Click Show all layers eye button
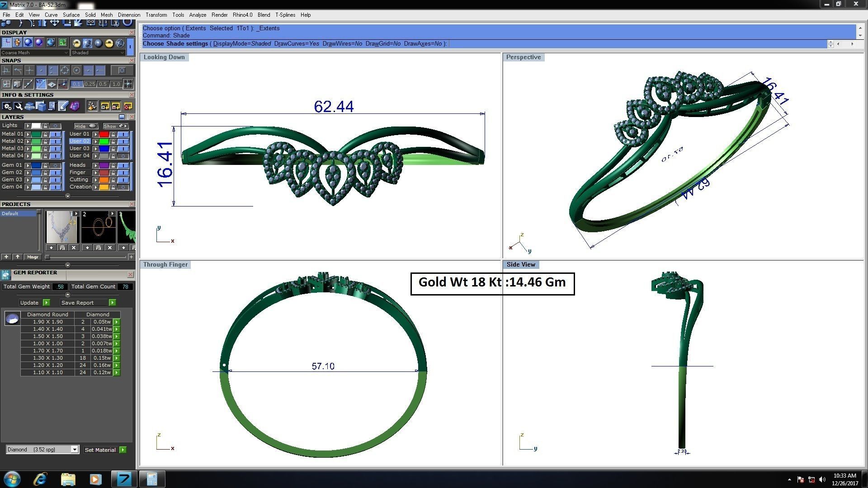The width and height of the screenshot is (868, 488). coord(116,126)
